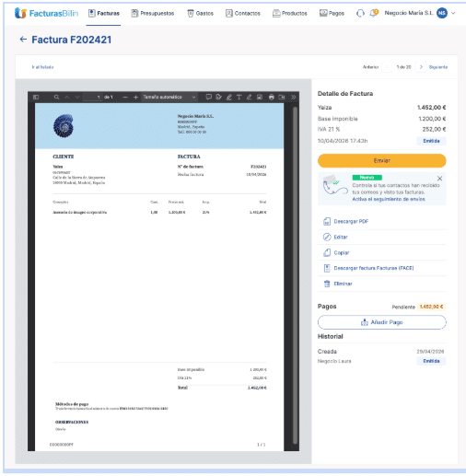
Task: Click the Eliminar link
Action: coord(343,284)
